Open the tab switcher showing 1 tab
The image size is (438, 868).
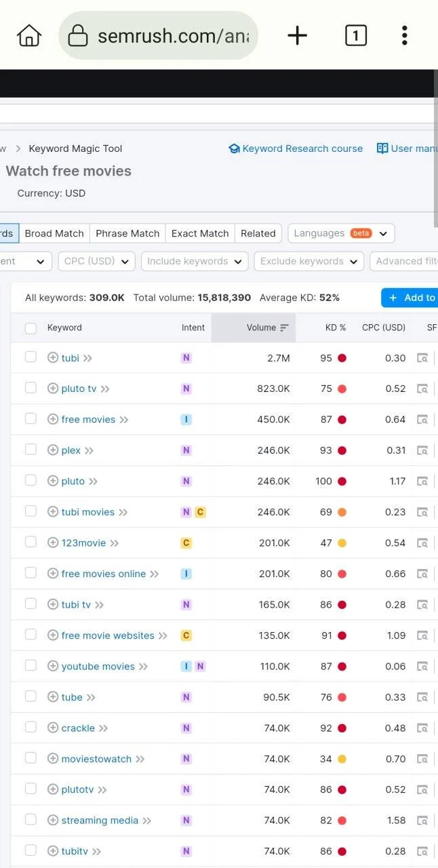356,35
